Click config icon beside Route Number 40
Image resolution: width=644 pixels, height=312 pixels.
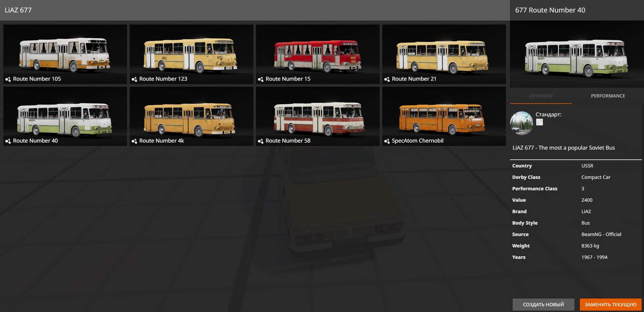point(8,141)
